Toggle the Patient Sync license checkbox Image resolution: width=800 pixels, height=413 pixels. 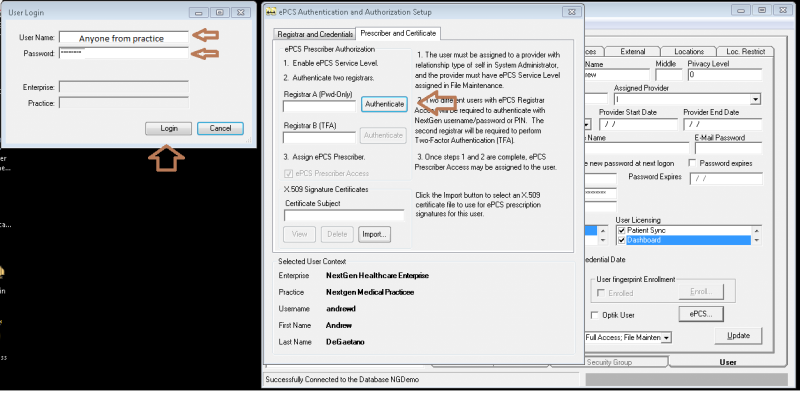[x=621, y=231]
